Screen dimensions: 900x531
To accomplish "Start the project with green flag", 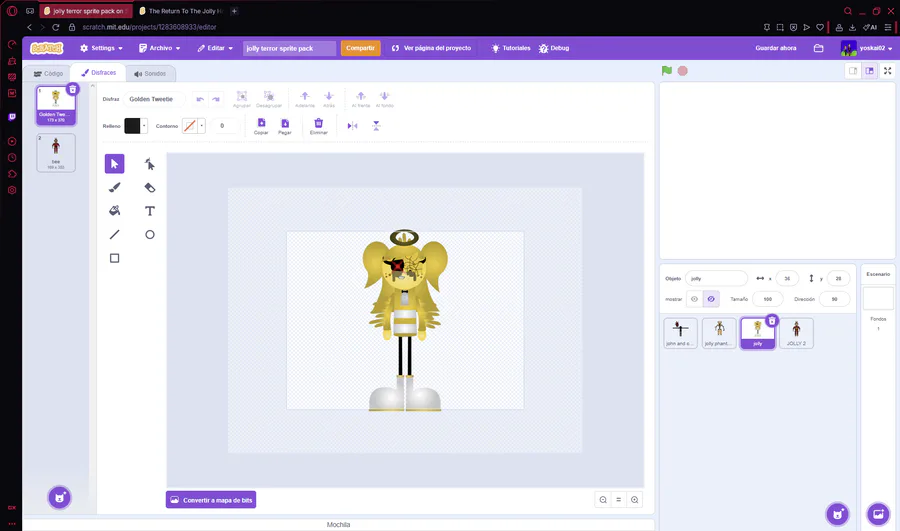I will point(666,71).
